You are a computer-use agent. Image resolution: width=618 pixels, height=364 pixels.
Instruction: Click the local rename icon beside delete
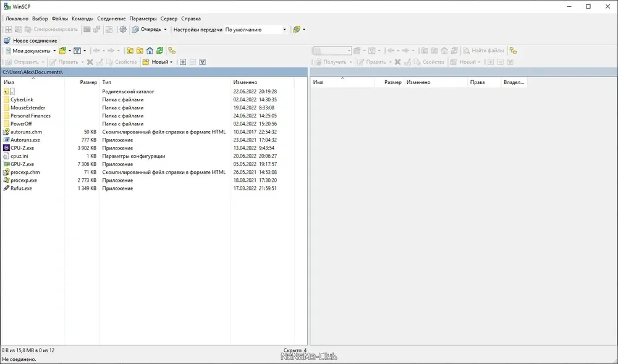pos(99,62)
